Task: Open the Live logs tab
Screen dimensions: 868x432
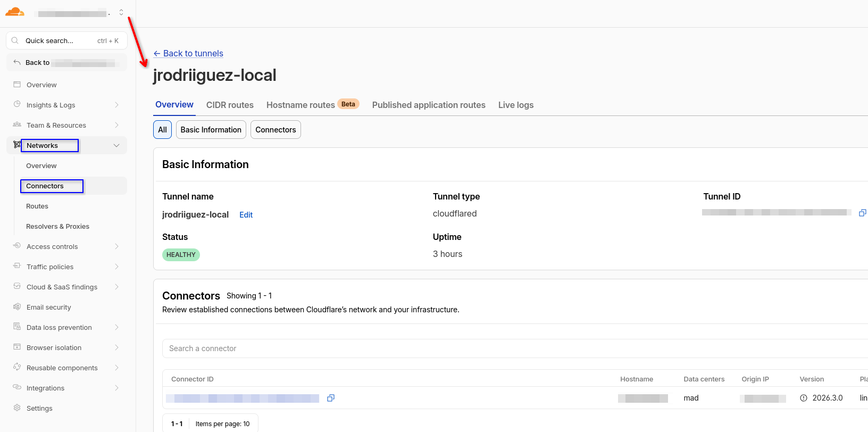Action: click(516, 105)
